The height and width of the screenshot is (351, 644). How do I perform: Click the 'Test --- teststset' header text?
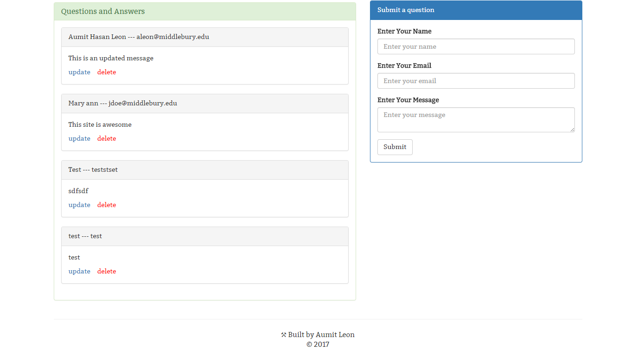pyautogui.click(x=93, y=170)
